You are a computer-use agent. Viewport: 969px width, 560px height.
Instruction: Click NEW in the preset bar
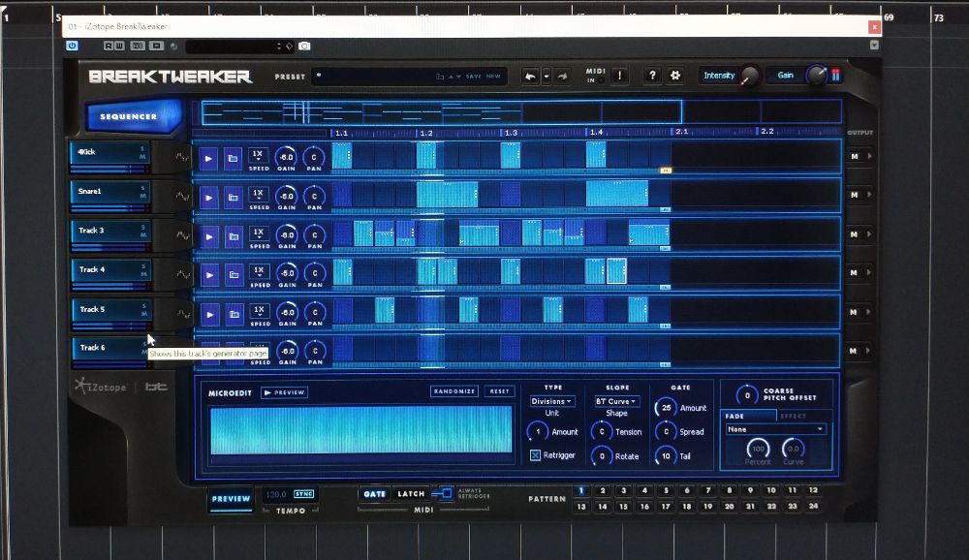[x=493, y=77]
